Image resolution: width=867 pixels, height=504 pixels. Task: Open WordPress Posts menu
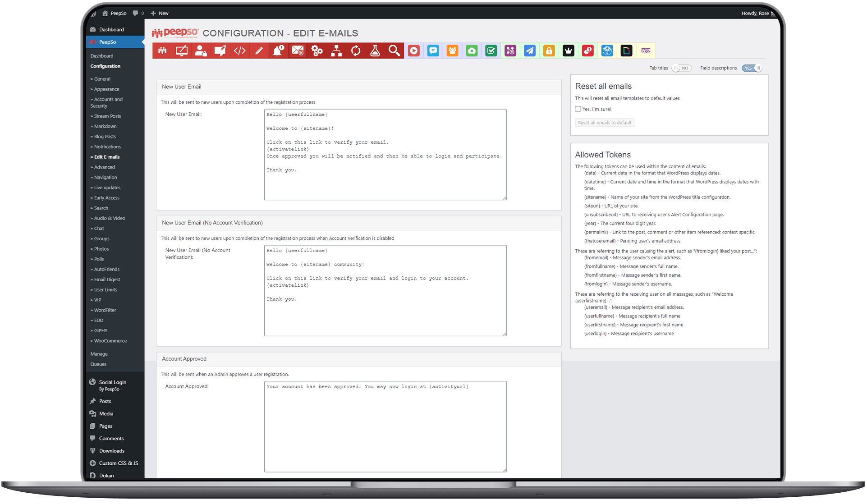point(105,401)
